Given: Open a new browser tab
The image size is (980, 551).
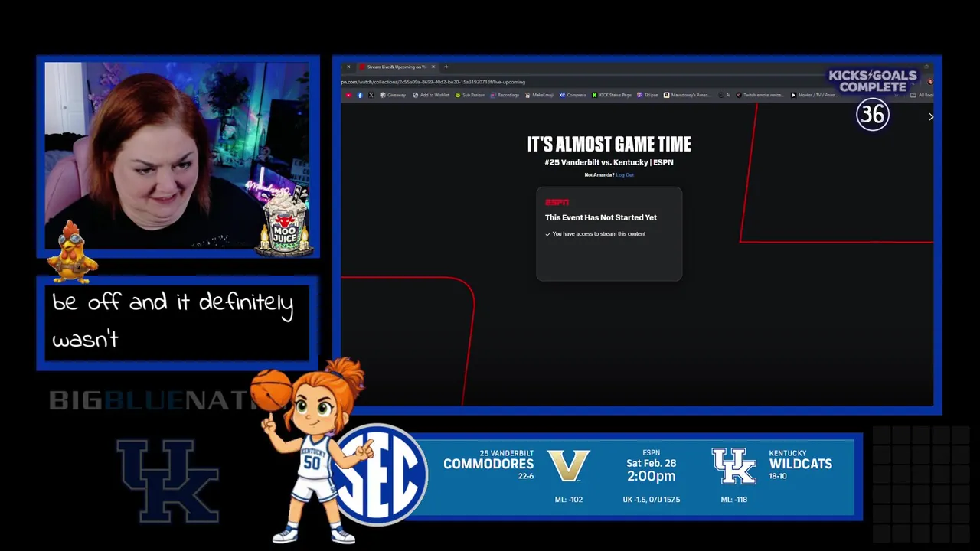Looking at the screenshot, I should tap(446, 67).
